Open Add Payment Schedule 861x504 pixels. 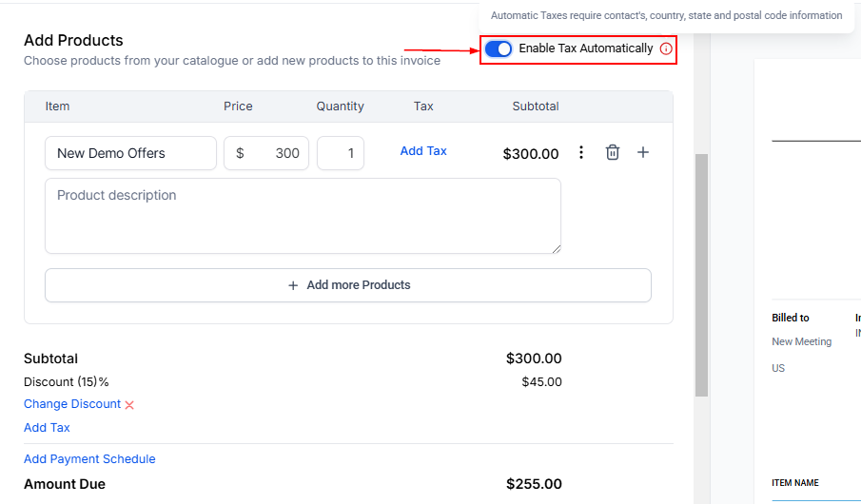[x=89, y=459]
